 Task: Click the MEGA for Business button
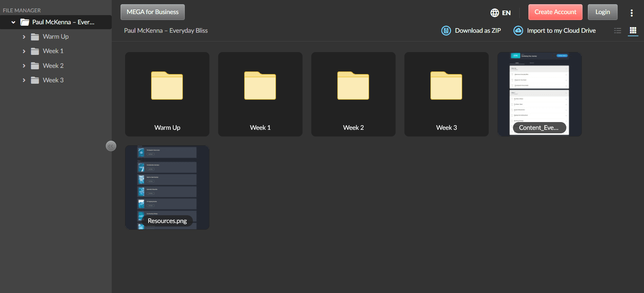pos(152,12)
